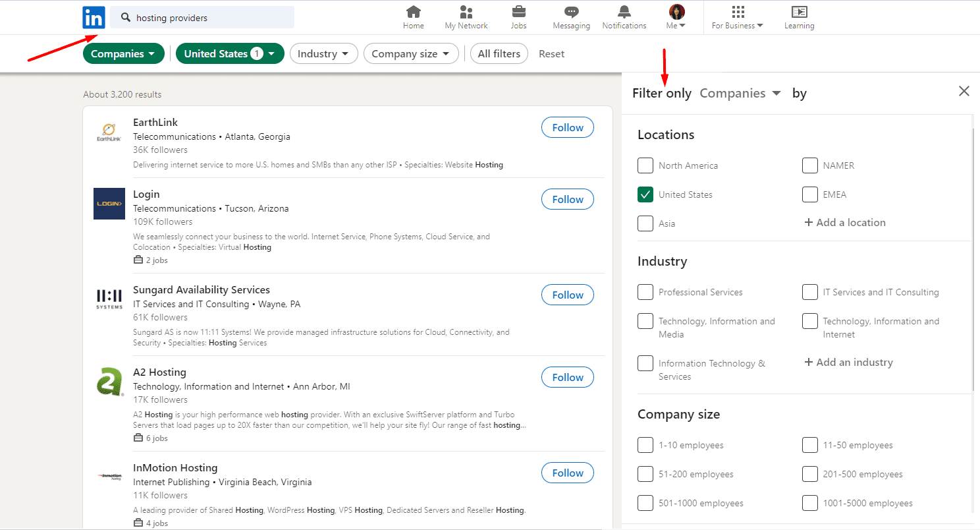The height and width of the screenshot is (530, 980).
Task: Check the North America location
Action: tap(645, 165)
